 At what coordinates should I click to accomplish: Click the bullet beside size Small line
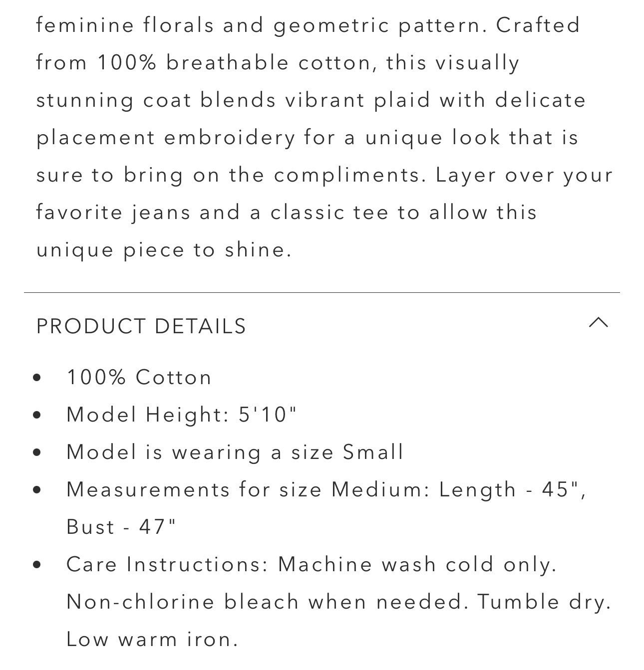(35, 452)
